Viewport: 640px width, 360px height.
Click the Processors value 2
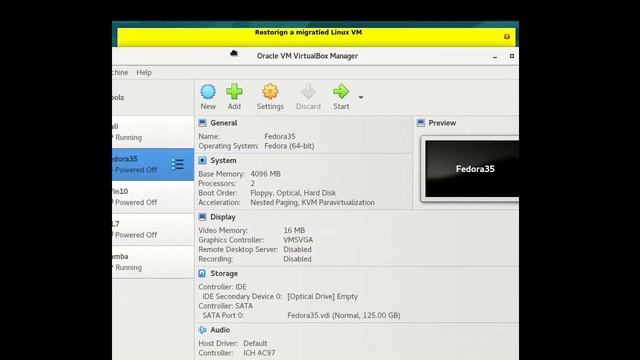(253, 183)
